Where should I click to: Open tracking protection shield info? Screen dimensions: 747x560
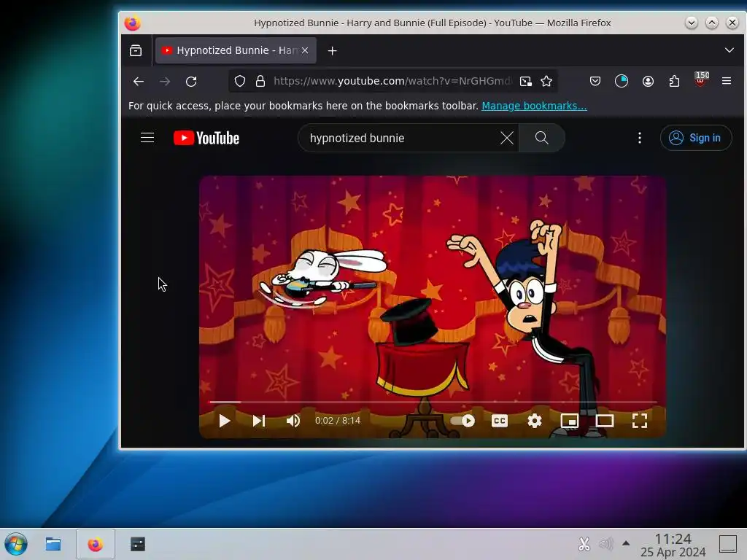239,82
